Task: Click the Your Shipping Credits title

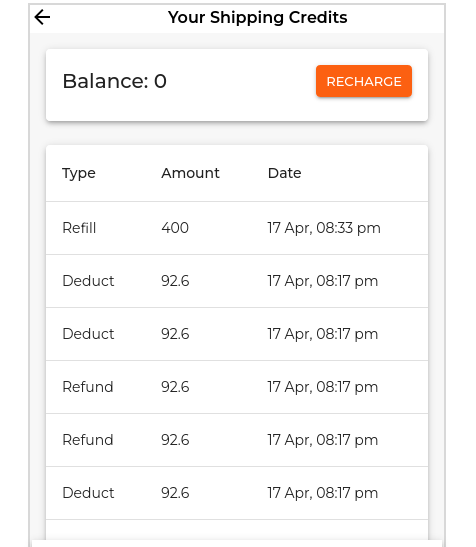Action: coord(258,17)
